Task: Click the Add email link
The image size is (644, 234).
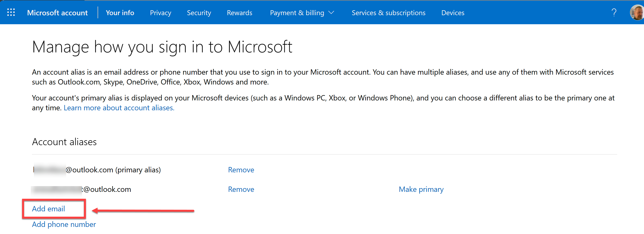Action: 48,209
